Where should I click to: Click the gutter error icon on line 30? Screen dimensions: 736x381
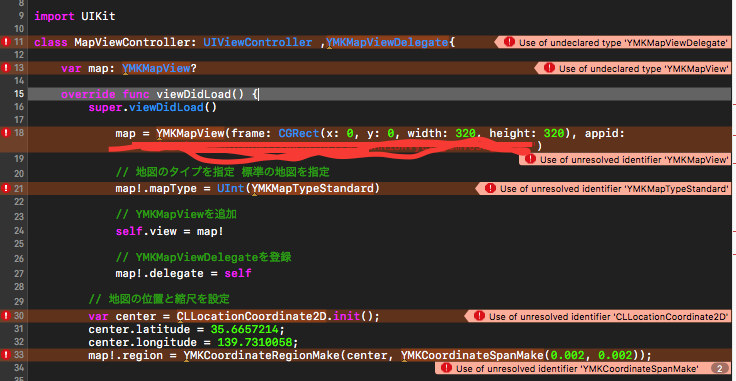pos(6,316)
